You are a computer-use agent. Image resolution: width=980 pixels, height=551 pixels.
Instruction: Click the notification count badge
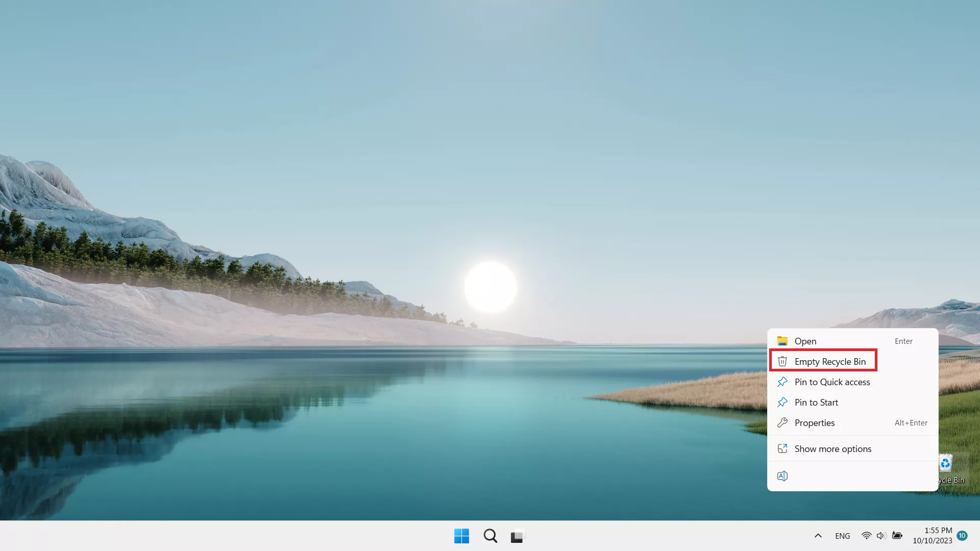click(x=962, y=536)
